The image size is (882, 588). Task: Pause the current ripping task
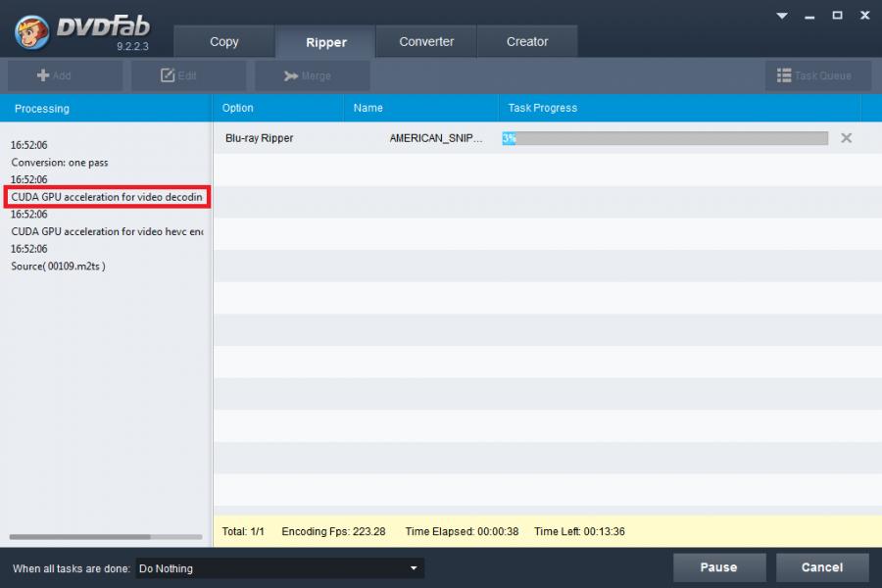[x=719, y=567]
